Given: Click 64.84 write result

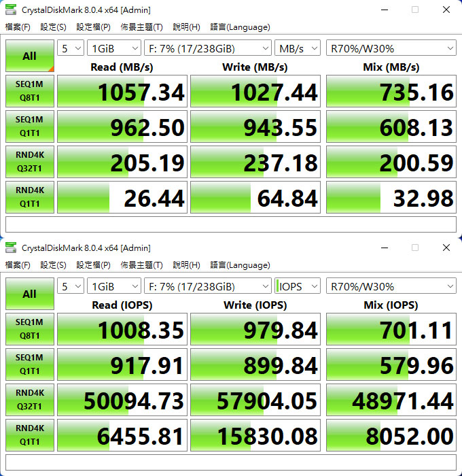Looking at the screenshot, I should coord(255,197).
